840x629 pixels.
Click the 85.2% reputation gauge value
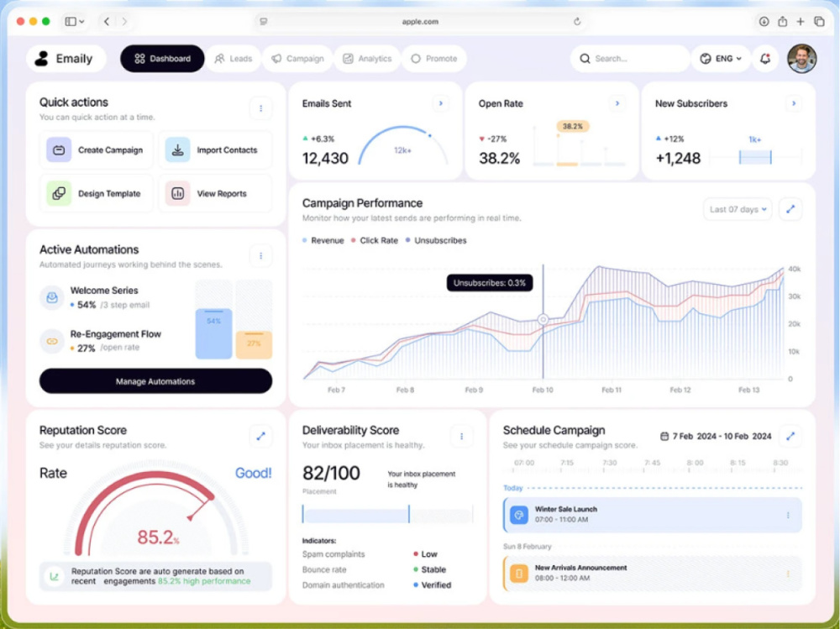(158, 537)
